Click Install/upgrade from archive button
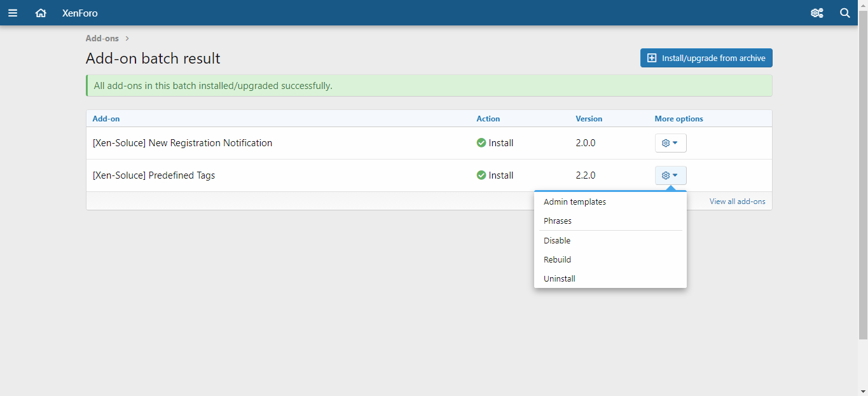 [x=706, y=58]
